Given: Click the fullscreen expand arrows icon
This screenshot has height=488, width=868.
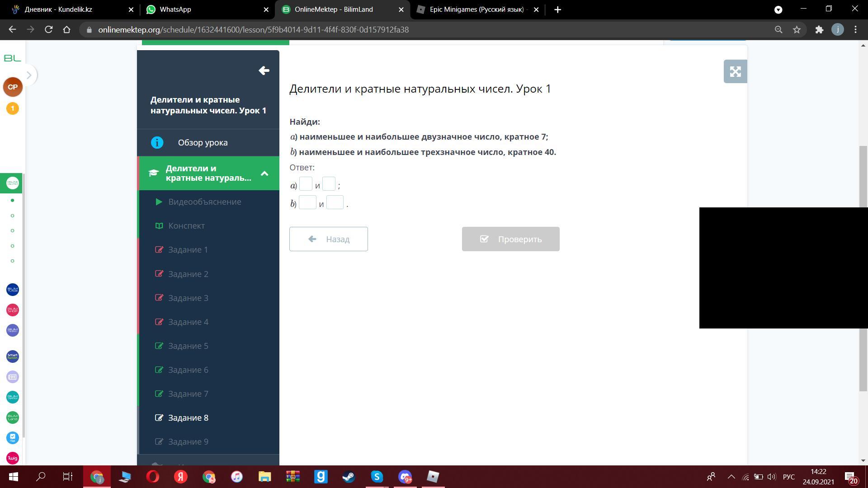Looking at the screenshot, I should coord(735,71).
